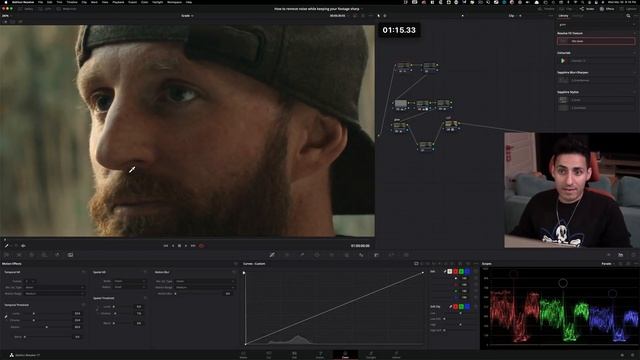Open Temporal NR Mo. Est. Type dropdown
Viewport: 640px width, 360px height.
coord(54,287)
